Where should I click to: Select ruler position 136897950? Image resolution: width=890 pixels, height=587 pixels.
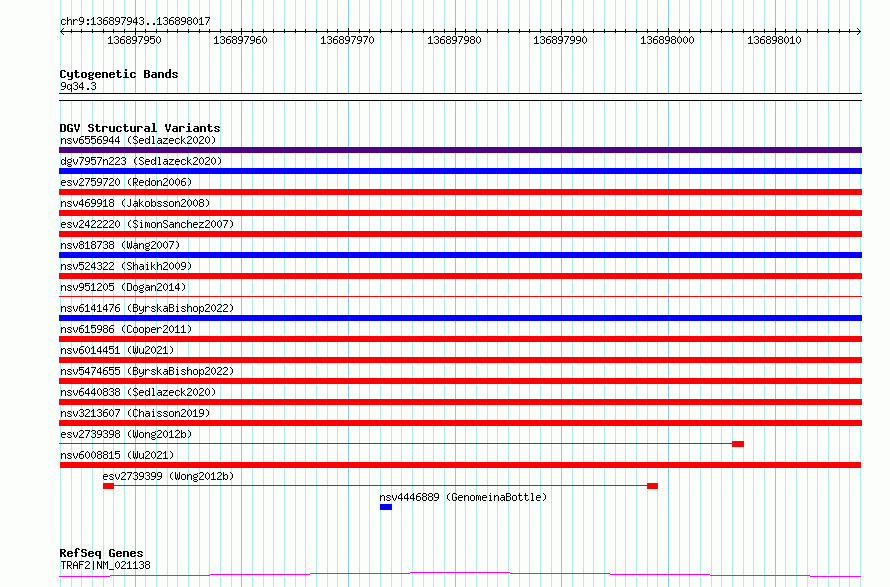tap(135, 40)
